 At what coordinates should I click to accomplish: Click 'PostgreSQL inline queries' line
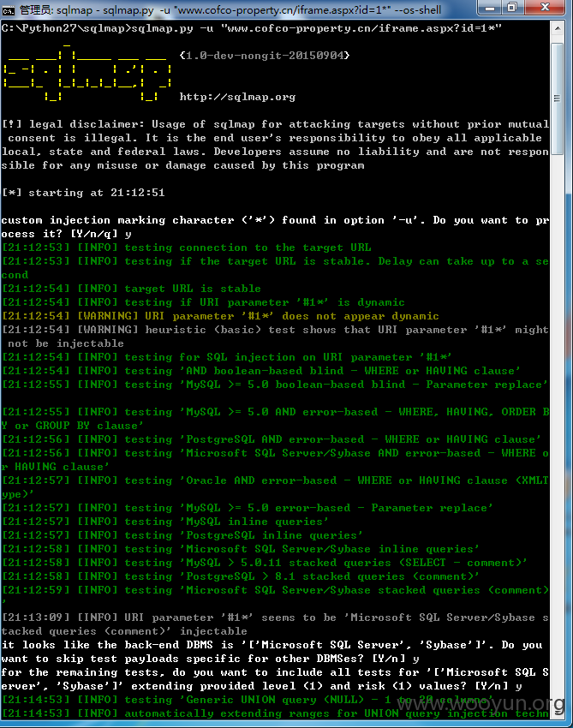coord(182,535)
